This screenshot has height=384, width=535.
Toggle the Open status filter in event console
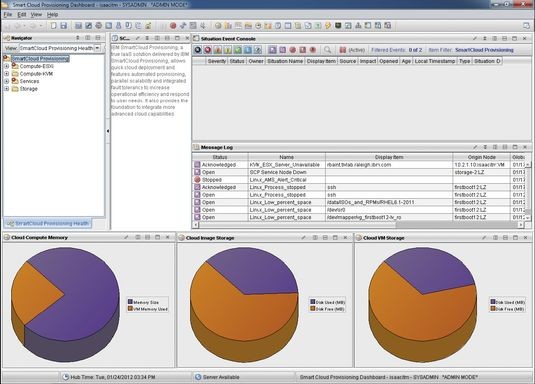(272, 50)
